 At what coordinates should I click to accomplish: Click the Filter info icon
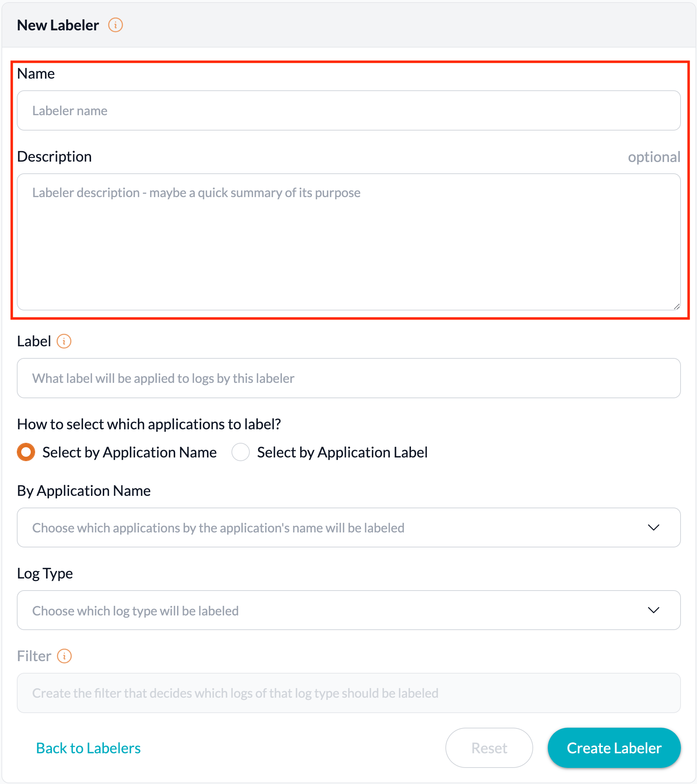(x=64, y=656)
